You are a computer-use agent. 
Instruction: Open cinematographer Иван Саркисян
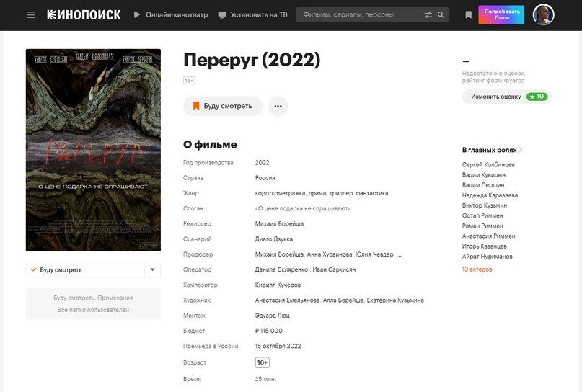[334, 269]
